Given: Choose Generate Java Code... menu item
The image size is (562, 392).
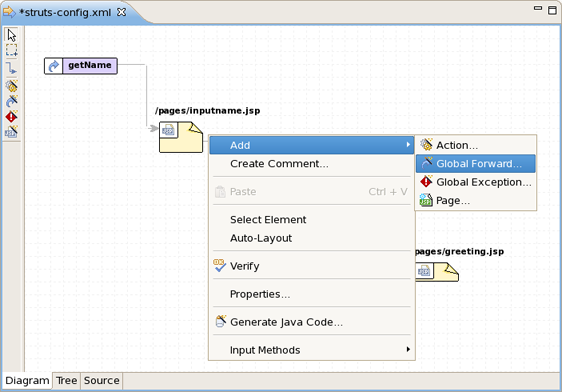Looking at the screenshot, I should 311,322.
